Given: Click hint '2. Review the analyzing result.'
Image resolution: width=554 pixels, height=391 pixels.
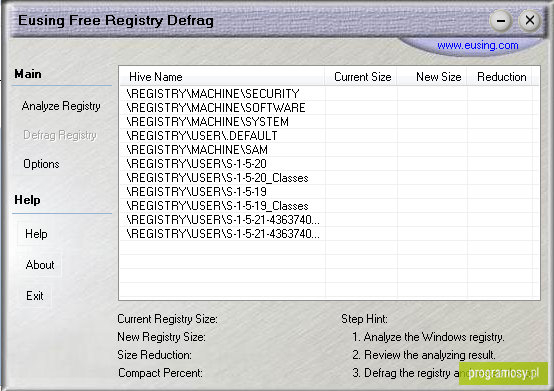Looking at the screenshot, I should (424, 355).
